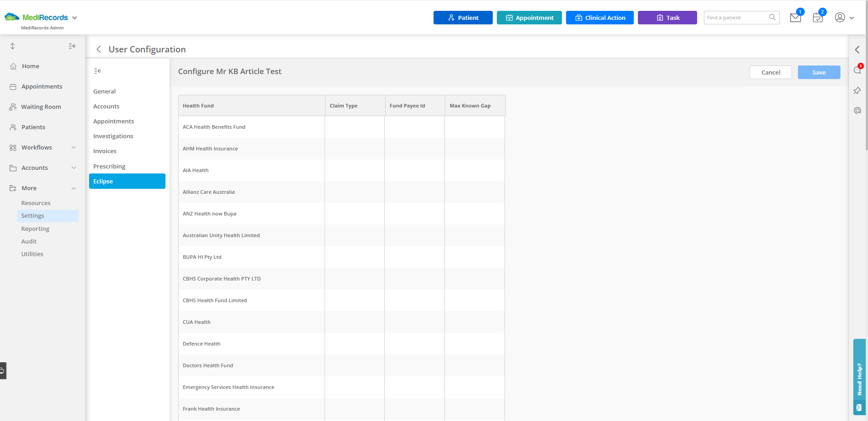Screen dimensions: 868x421
Task: Click the vertical resize arrows icon in sidebar
Action: point(13,46)
